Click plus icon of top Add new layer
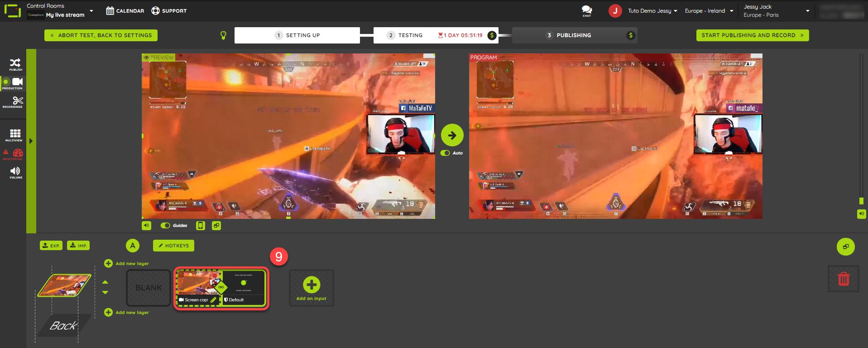Viewport: 868px width, 348px height. coord(108,263)
